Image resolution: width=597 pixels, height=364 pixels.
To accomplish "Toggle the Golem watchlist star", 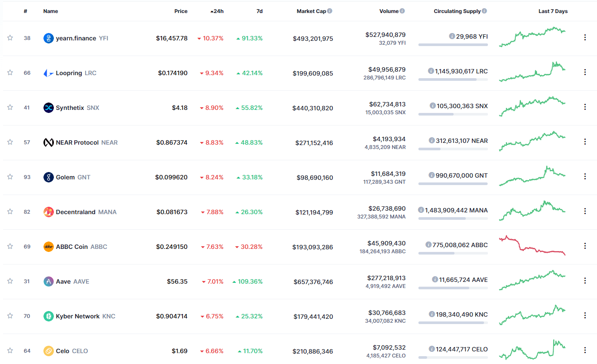I will (10, 177).
